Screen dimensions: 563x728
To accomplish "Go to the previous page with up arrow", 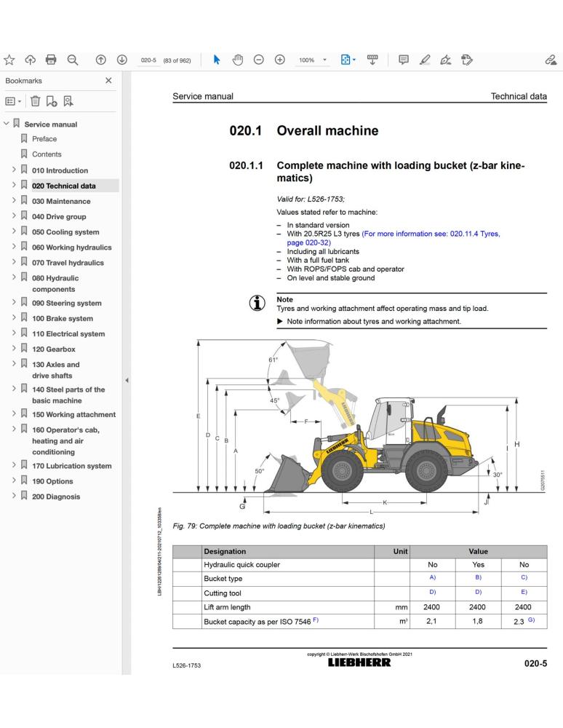I will pyautogui.click(x=100, y=60).
